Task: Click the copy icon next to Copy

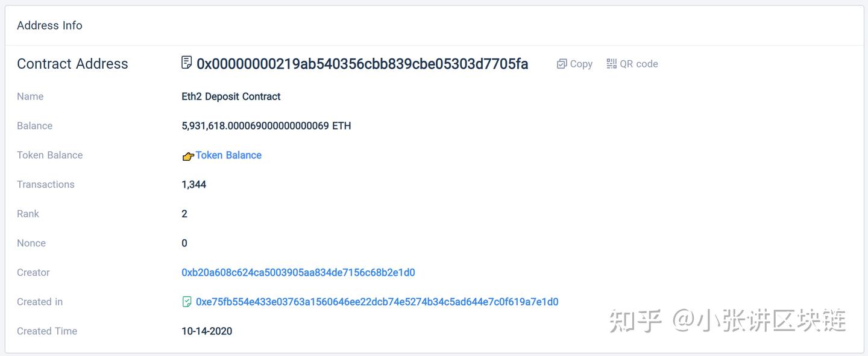Action: point(561,64)
